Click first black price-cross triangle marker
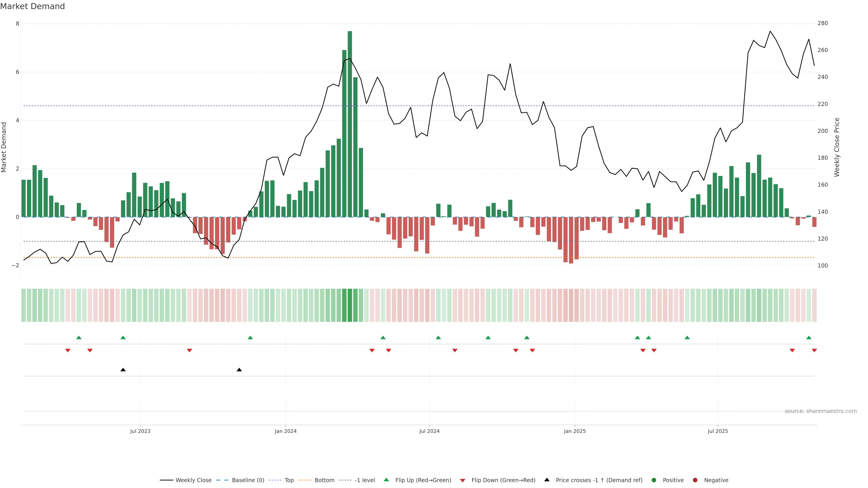Screen dimensions: 868x488 (x=123, y=370)
